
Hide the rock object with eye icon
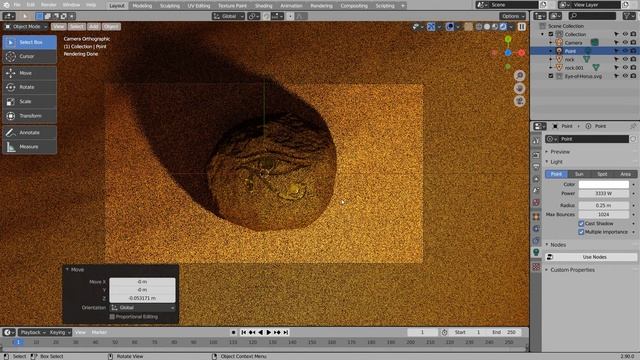pos(625,59)
